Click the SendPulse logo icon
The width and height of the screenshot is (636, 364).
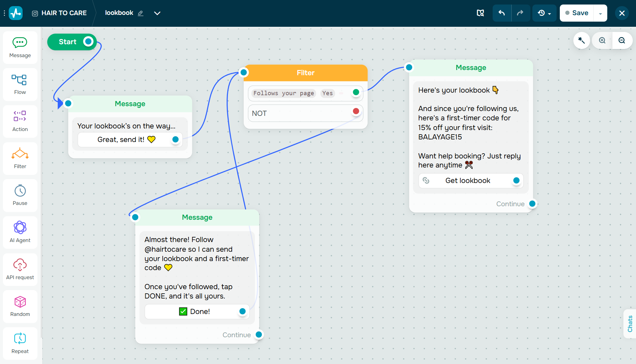coord(16,13)
